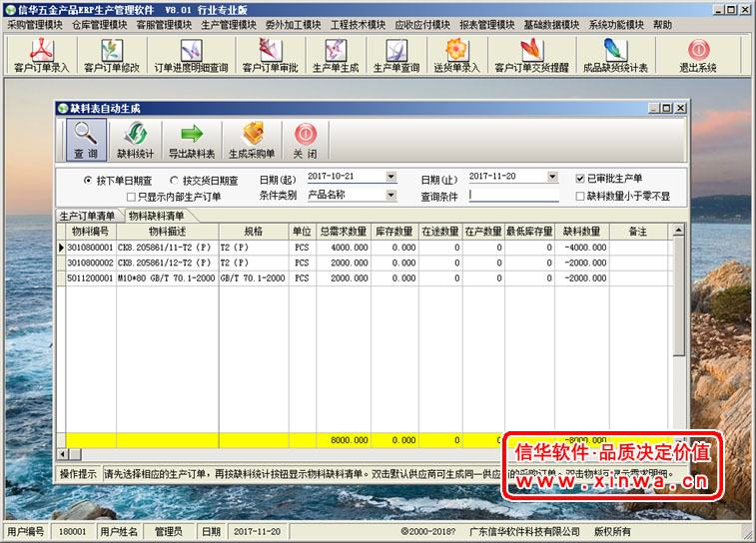
Task: Click the 最低库存量 column header
Action: [x=529, y=232]
